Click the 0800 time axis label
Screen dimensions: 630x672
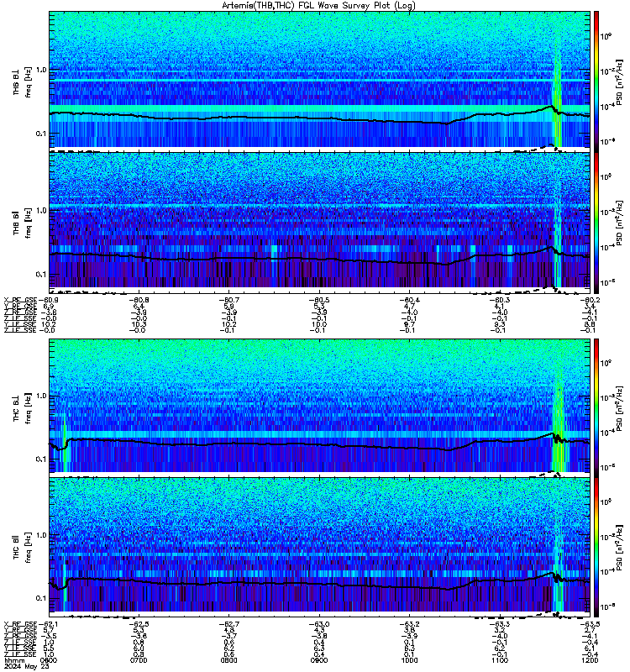click(x=228, y=660)
